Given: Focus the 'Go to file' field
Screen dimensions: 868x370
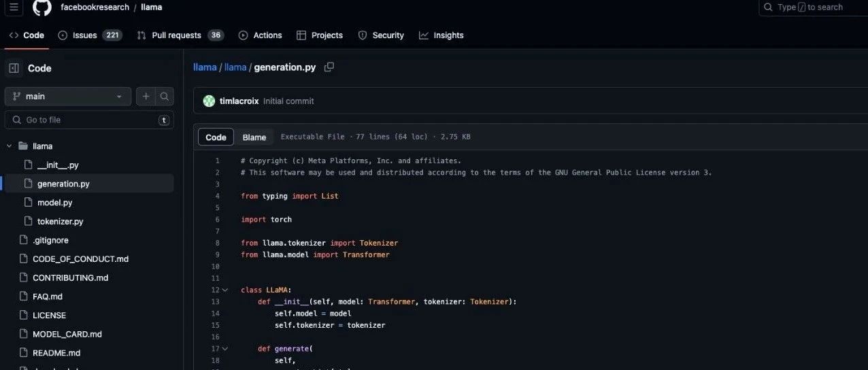Looking at the screenshot, I should click(x=89, y=120).
